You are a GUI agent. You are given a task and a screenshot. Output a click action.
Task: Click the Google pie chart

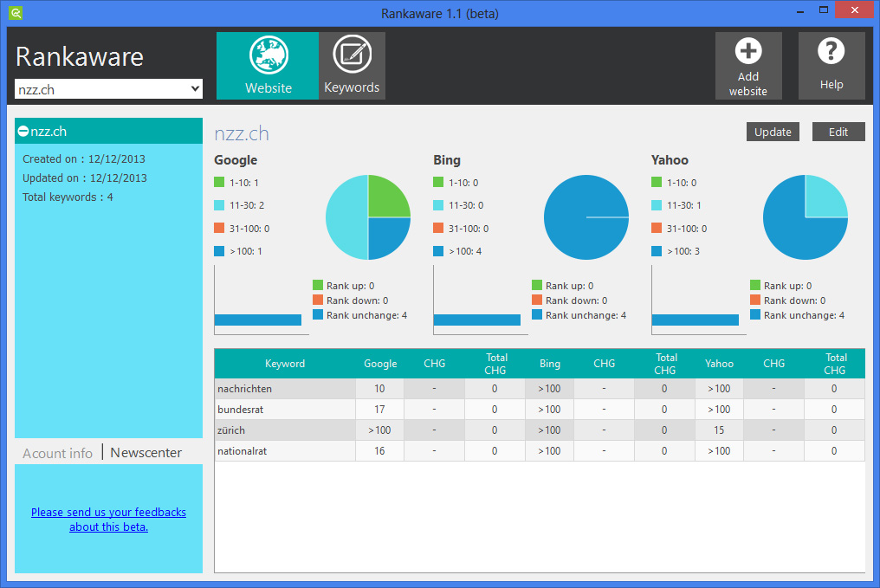point(368,217)
